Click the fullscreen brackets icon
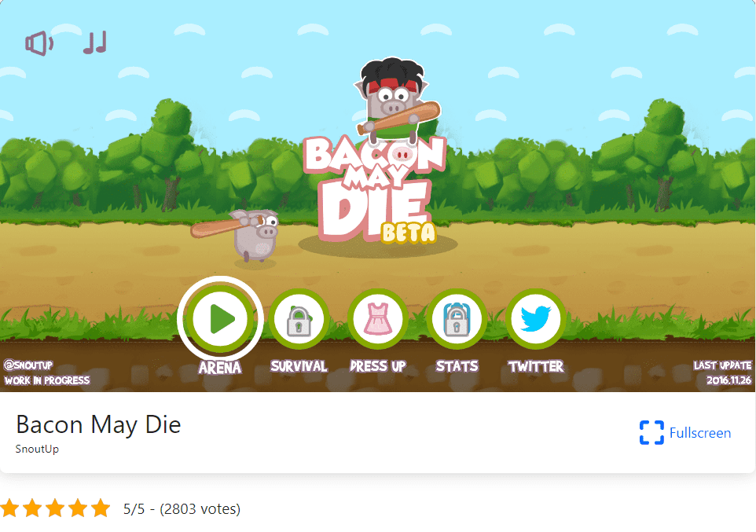The height and width of the screenshot is (532, 756). pyautogui.click(x=651, y=433)
